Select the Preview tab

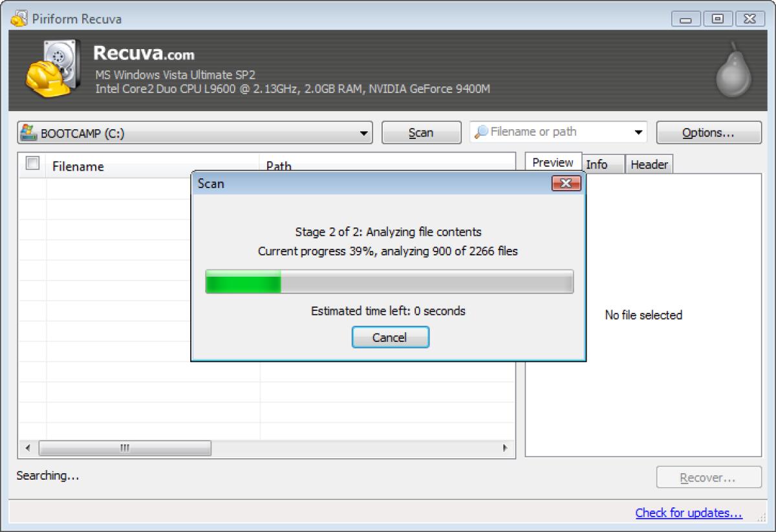point(554,162)
